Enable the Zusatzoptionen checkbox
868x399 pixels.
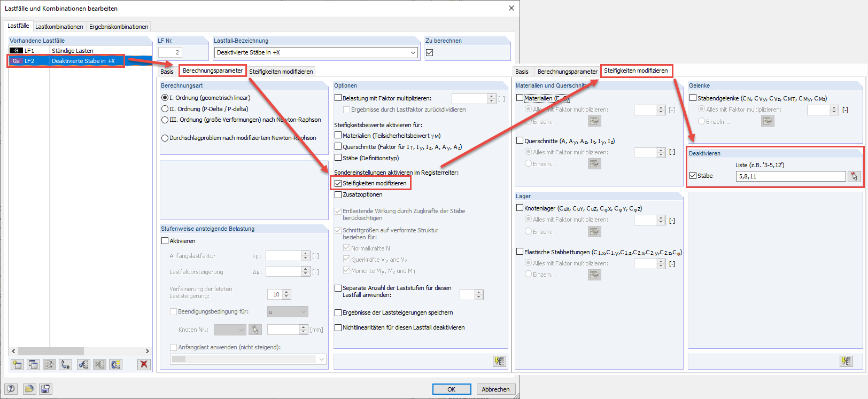click(338, 194)
